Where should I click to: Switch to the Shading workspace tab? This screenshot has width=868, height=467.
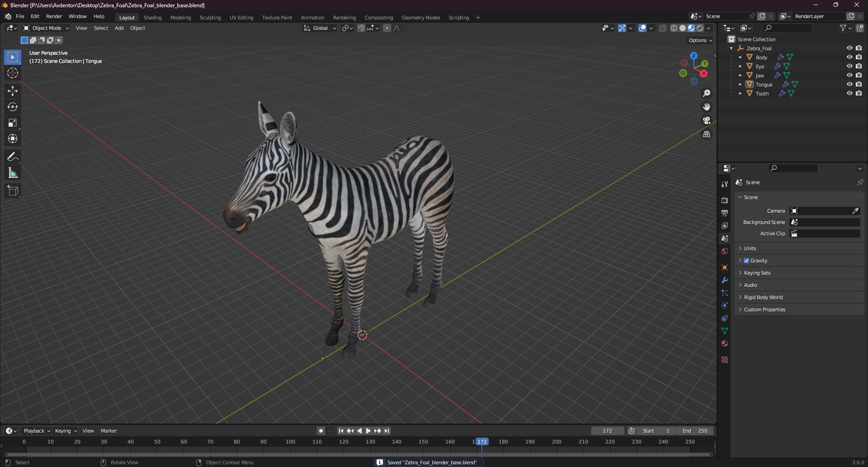[x=152, y=18]
